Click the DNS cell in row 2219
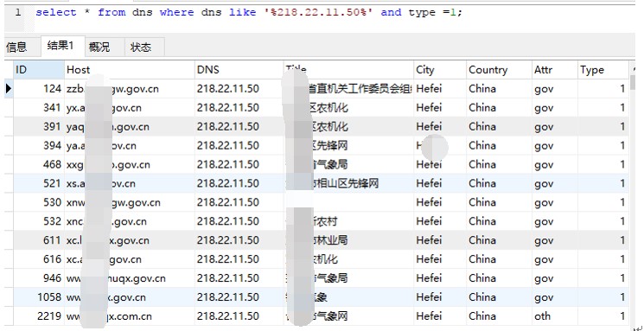This screenshot has height=331, width=644. (x=239, y=315)
